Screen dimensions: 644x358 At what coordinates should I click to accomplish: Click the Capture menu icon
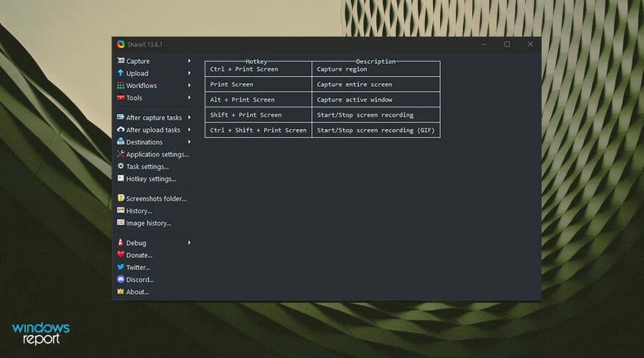[121, 61]
